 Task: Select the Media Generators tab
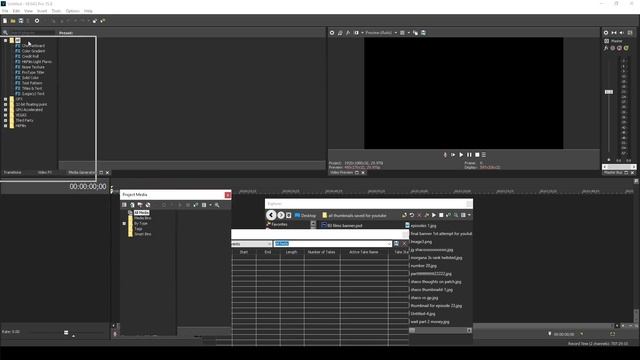point(82,173)
